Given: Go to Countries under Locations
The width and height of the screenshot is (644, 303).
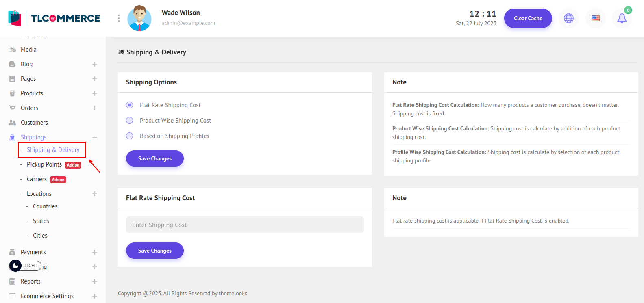Looking at the screenshot, I should pos(45,206).
